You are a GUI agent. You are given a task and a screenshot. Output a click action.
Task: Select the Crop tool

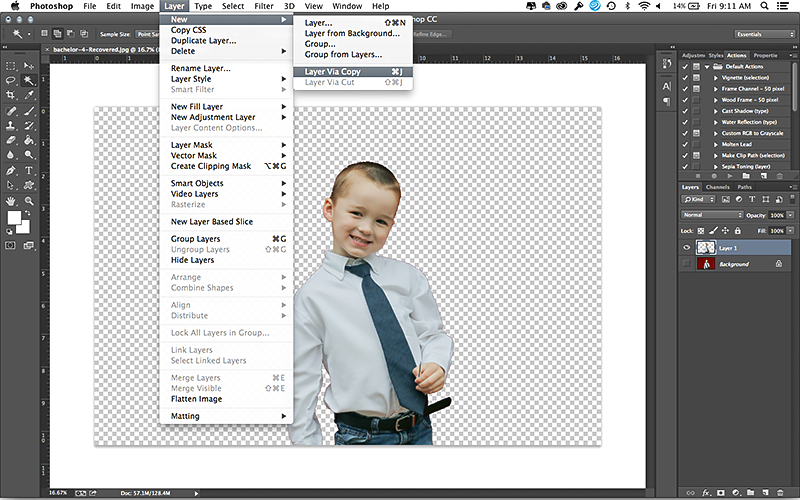point(10,95)
